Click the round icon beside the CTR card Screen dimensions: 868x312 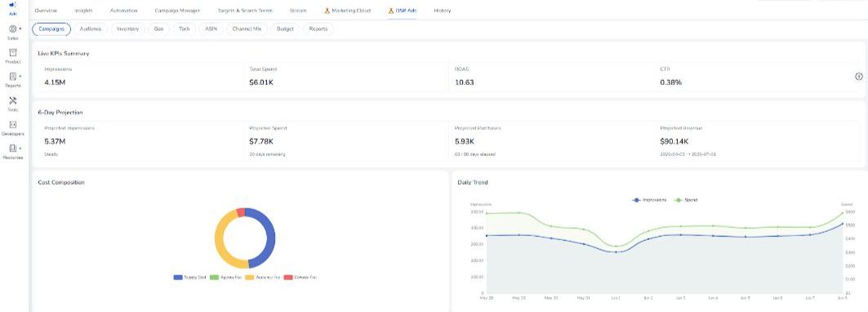(x=858, y=77)
